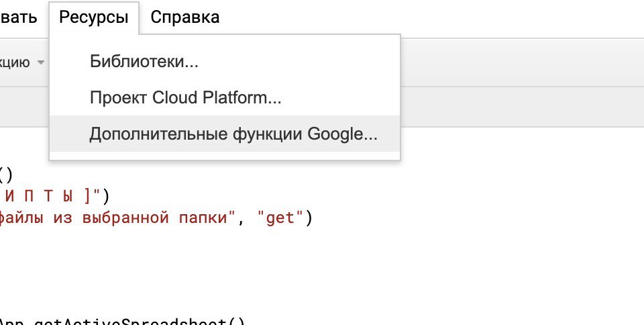Click the function selector label ending in кцию

click(15, 62)
